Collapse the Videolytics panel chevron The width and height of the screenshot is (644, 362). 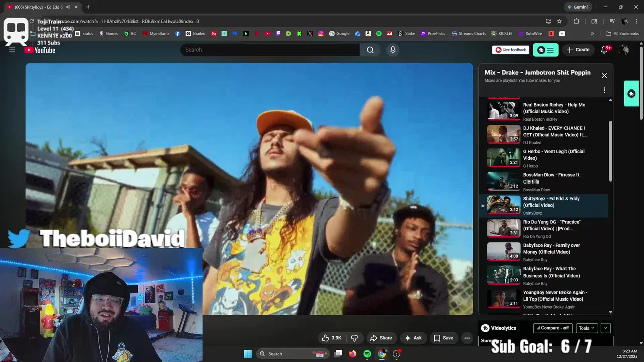click(606, 328)
